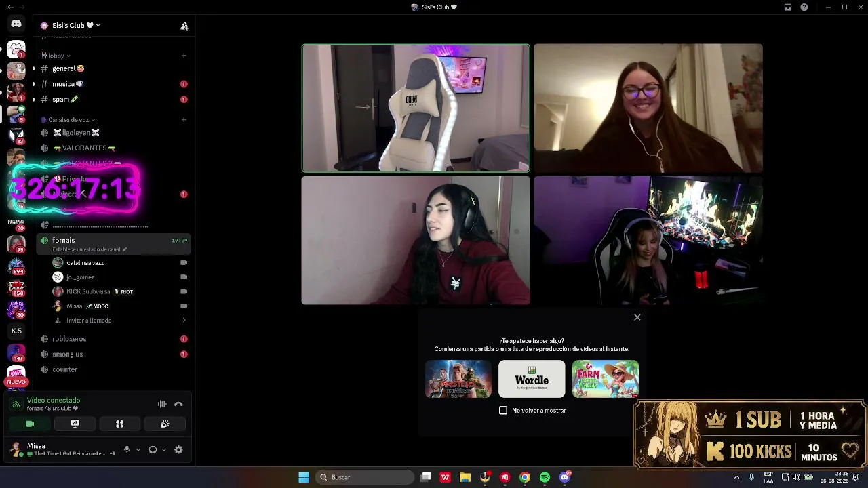
Task: Click the taskbar Buscar search box
Action: tap(365, 477)
